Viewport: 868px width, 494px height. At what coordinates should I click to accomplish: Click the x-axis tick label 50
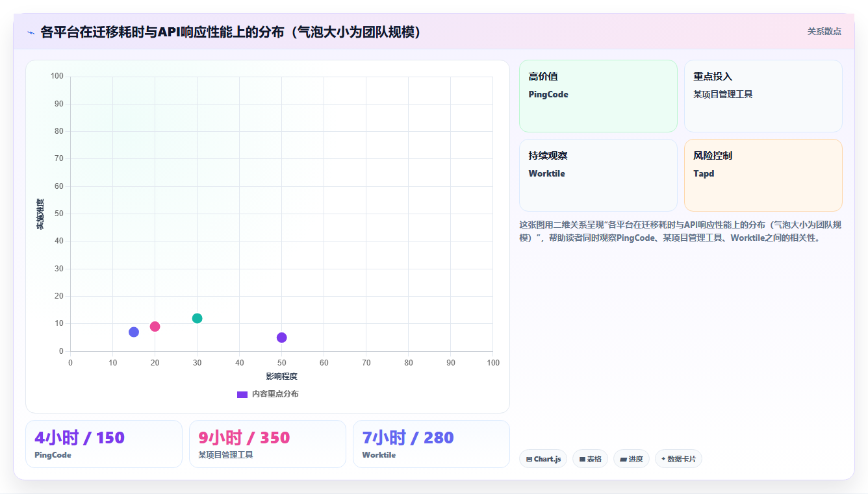[x=281, y=363]
